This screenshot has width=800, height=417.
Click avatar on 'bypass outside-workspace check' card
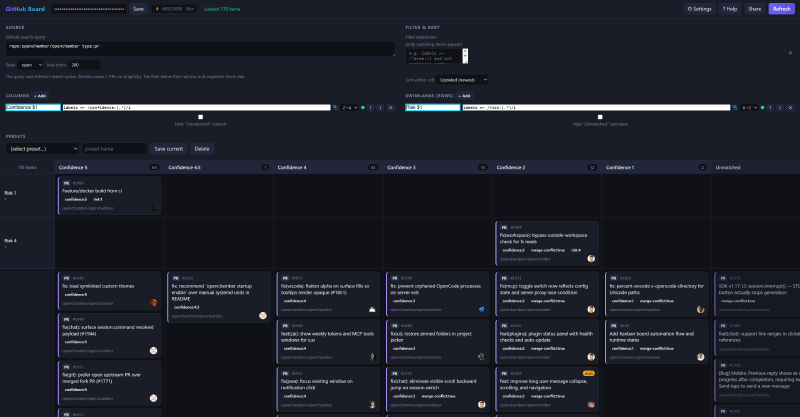point(591,258)
